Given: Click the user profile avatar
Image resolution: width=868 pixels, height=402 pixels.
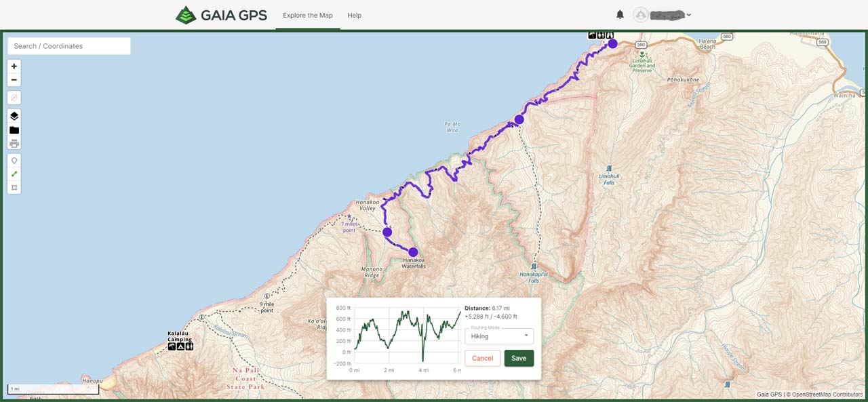Looking at the screenshot, I should click(x=641, y=15).
